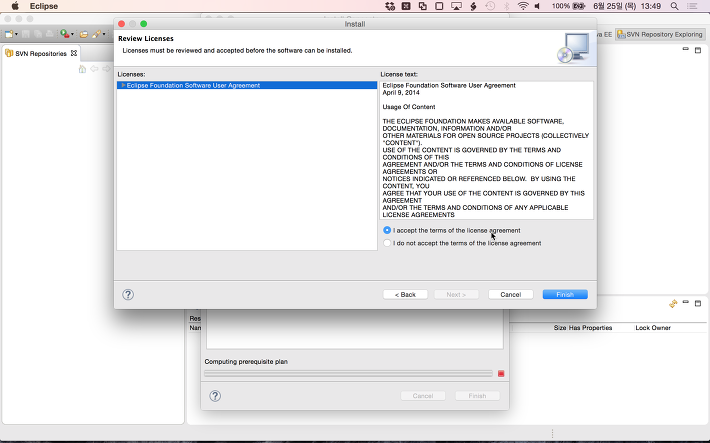710x443 pixels.
Task: Click the install wizard computer-disc graphic
Action: pyautogui.click(x=574, y=48)
